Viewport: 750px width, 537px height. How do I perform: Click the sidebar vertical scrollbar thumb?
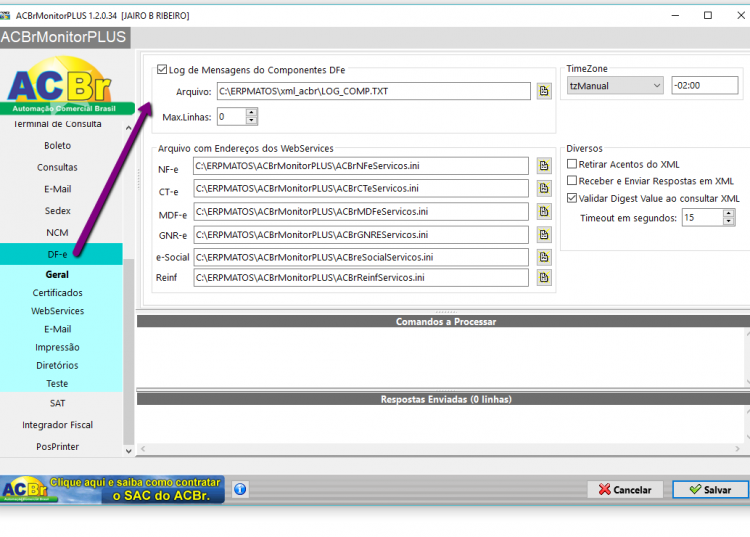coord(128,351)
